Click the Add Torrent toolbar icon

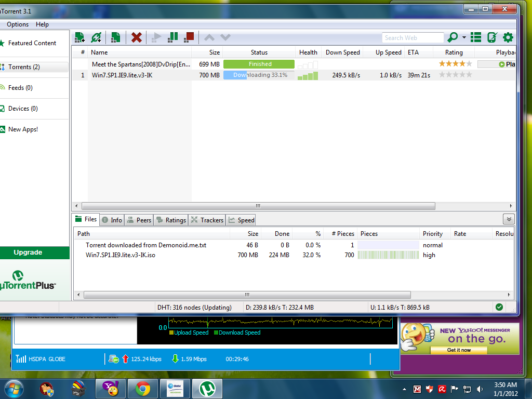[79, 37]
